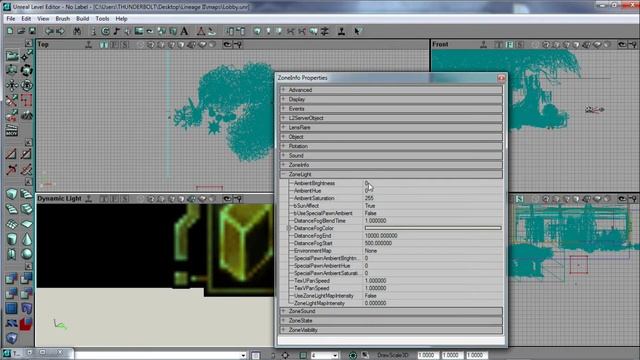Screen dimensions: 640x360
Task: Undo the last action
Action: [49, 31]
